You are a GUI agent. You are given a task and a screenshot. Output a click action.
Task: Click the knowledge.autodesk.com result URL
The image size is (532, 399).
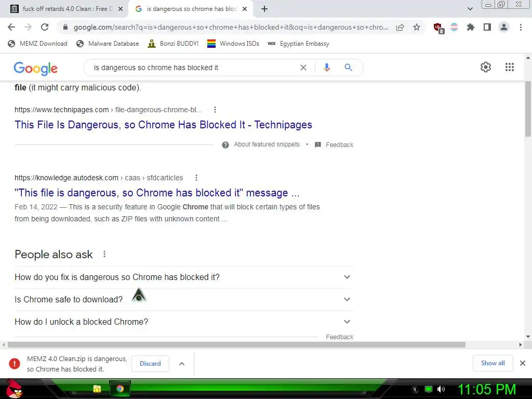tap(99, 178)
